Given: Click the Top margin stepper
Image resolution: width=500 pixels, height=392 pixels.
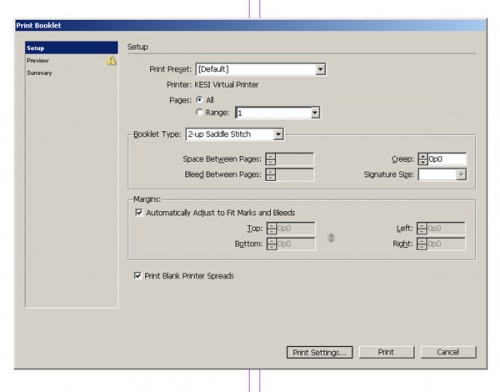Looking at the screenshot, I should tap(272, 228).
